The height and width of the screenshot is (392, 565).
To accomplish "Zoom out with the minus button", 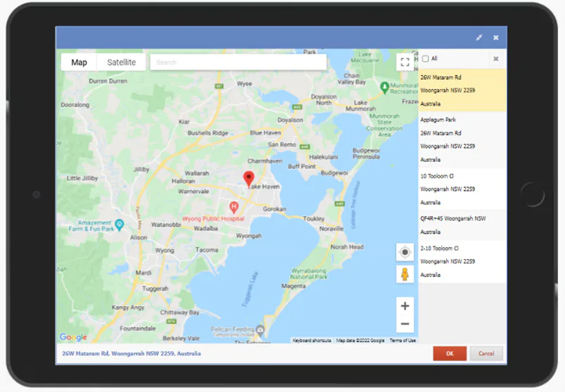I will [405, 324].
